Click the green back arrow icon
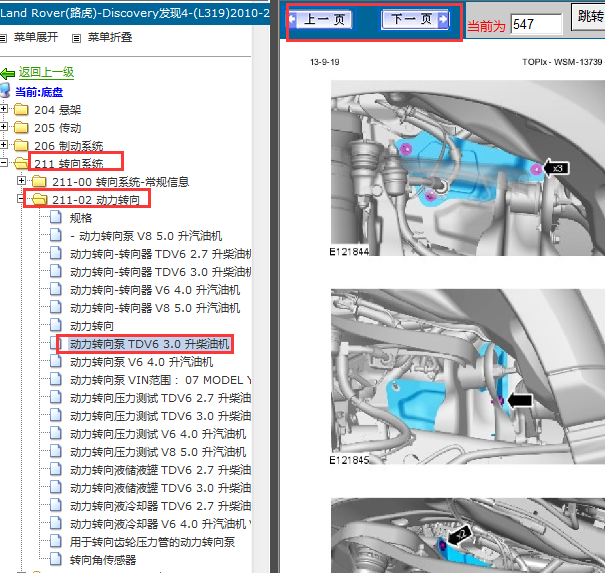The width and height of the screenshot is (605, 573). (7, 73)
